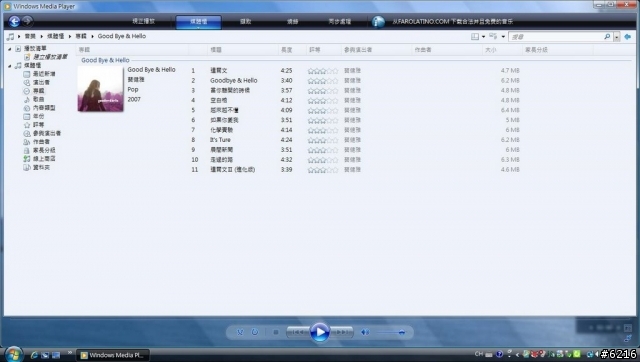This screenshot has width=640, height=362.
Task: Click the Previous track button
Action: [x=298, y=332]
